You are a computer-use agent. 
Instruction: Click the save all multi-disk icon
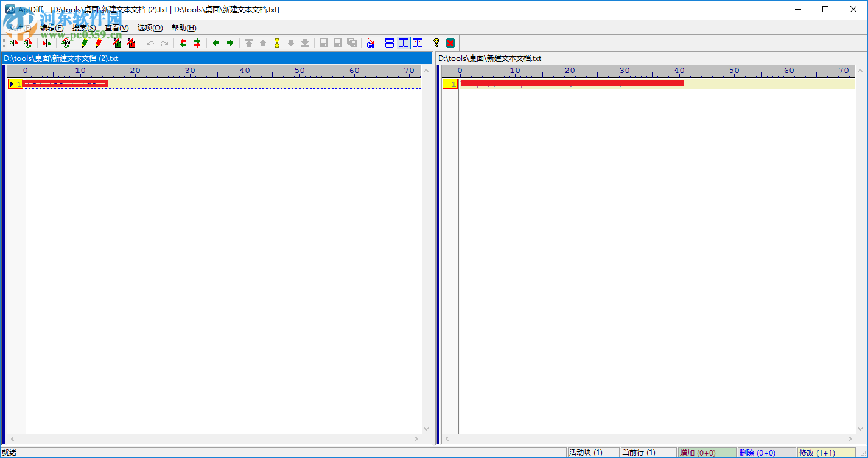click(x=352, y=43)
